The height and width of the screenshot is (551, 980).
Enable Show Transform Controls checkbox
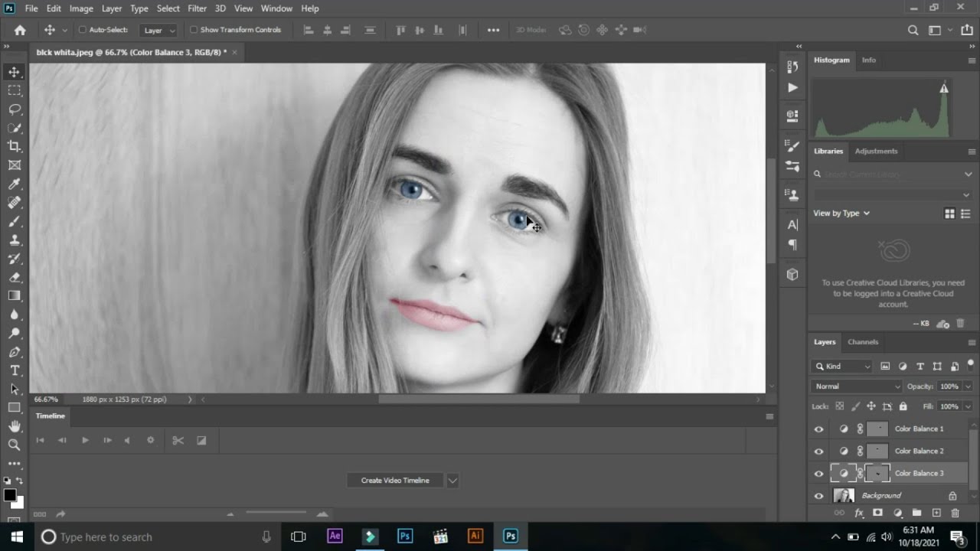pos(194,30)
